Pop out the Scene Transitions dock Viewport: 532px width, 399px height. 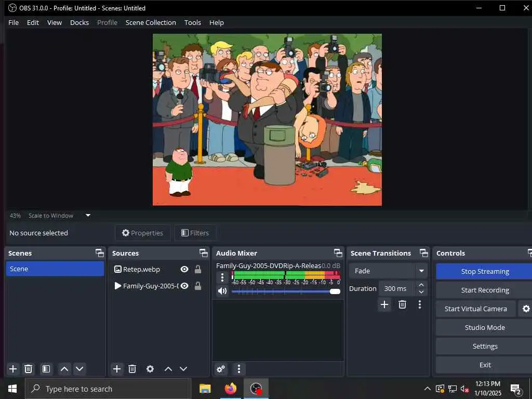tap(424, 253)
